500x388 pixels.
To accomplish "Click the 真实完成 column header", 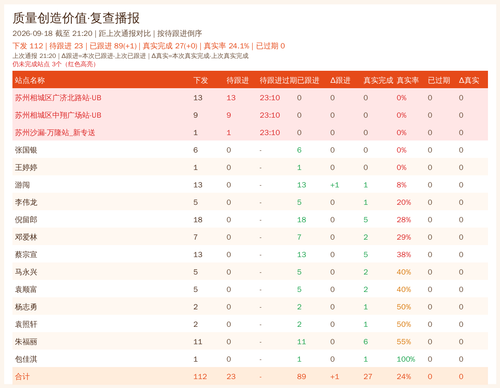I will point(378,80).
